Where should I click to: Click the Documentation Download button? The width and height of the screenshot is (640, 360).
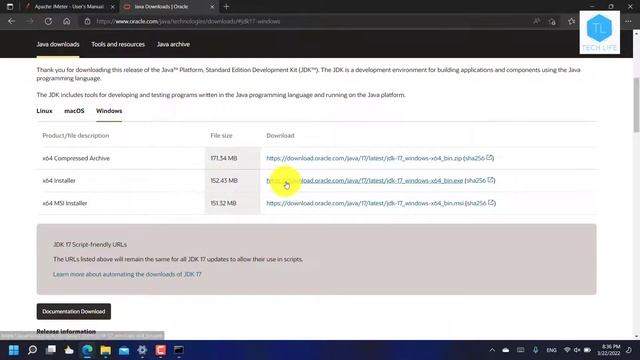pyautogui.click(x=73, y=311)
